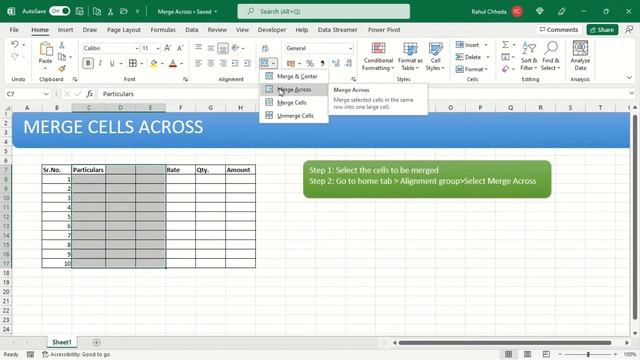Select Merge & Center from the dropdown menu
The image size is (640, 360).
(x=293, y=76)
